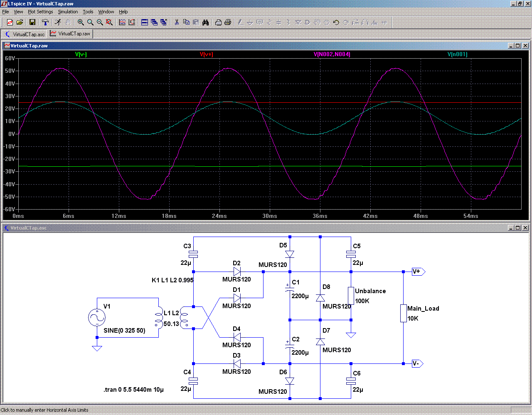Click the Cascade Windows icon
Image resolution: width=532 pixels, height=415 pixels.
click(154, 22)
